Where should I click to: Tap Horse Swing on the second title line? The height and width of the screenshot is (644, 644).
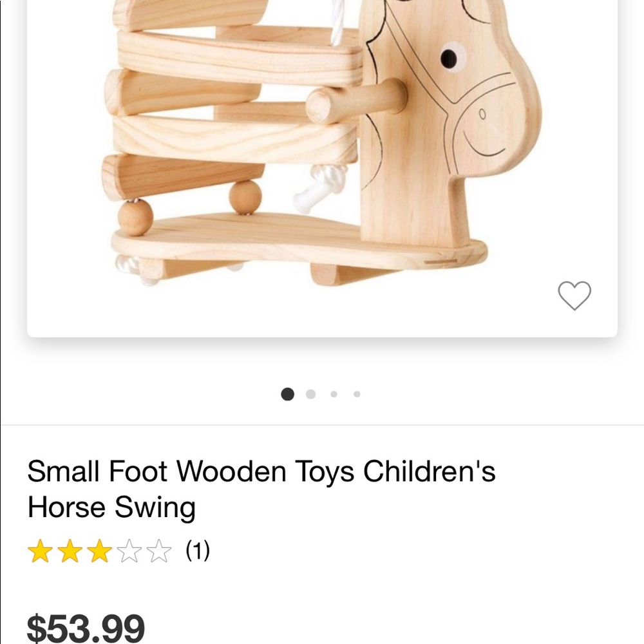111,507
